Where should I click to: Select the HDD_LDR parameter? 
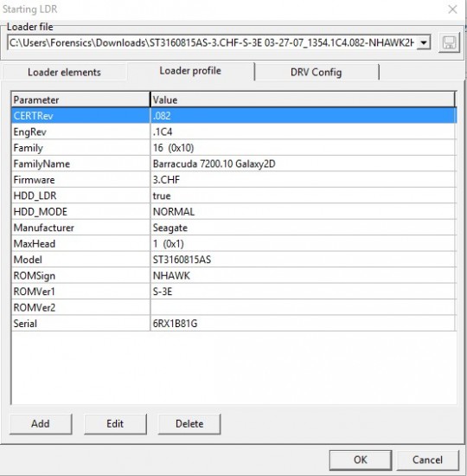pos(80,196)
